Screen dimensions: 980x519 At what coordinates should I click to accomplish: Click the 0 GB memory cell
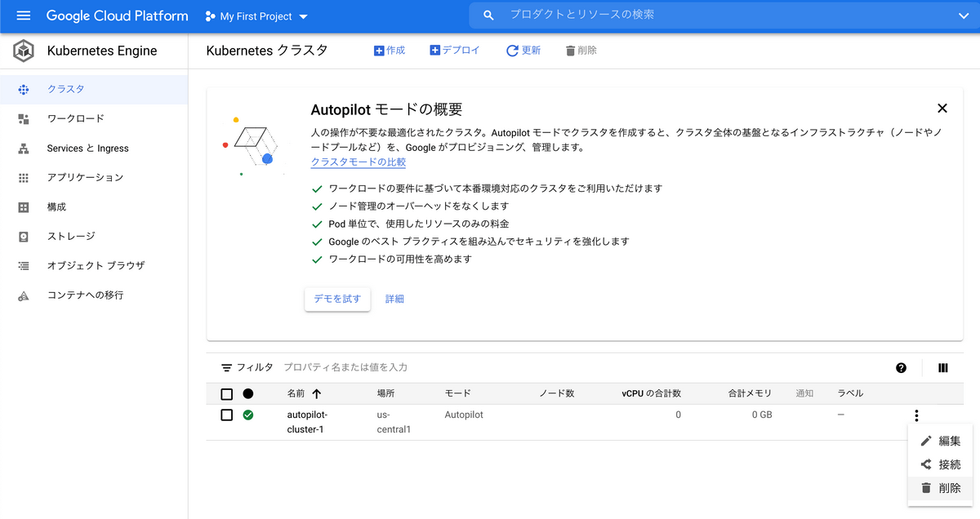pos(761,415)
